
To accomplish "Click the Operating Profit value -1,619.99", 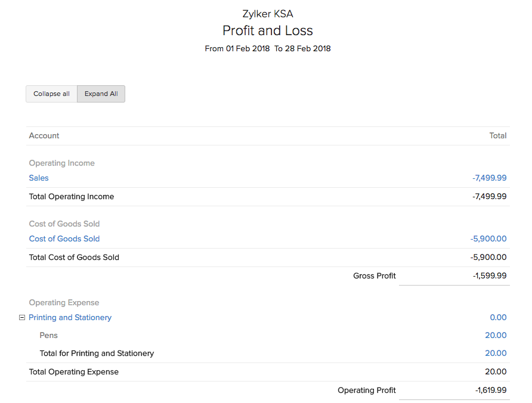I will (x=491, y=390).
